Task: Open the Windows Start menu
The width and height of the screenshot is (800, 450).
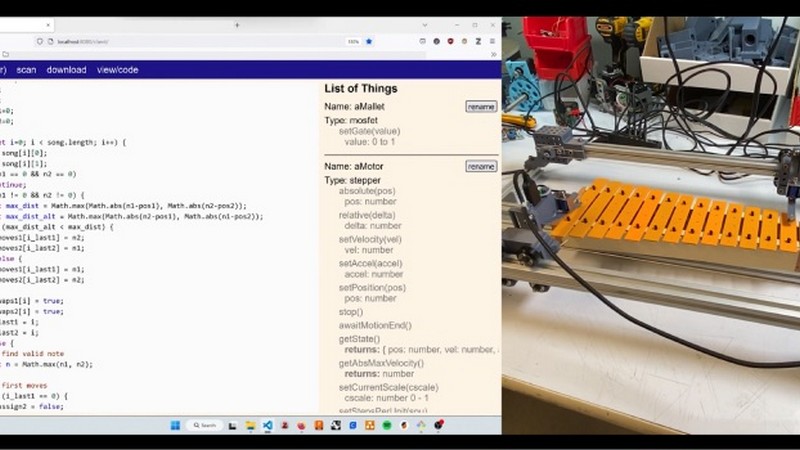Action: [x=175, y=425]
